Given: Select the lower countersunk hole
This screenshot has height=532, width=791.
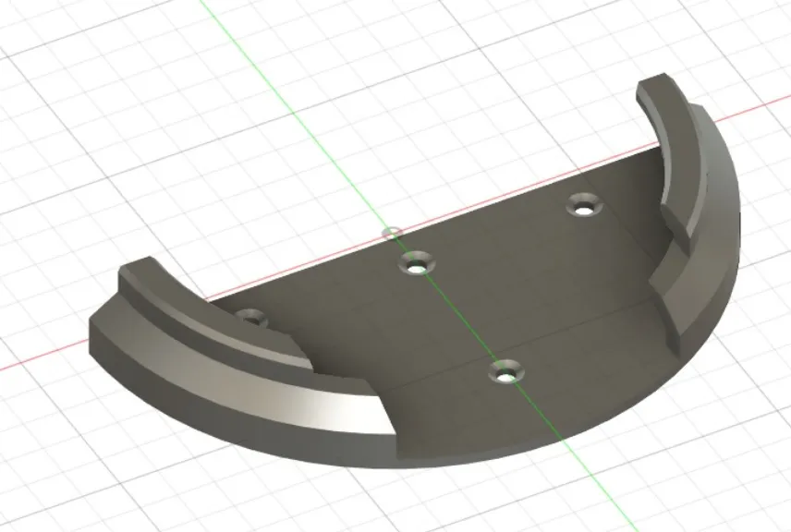Looking at the screenshot, I should click(x=505, y=375).
